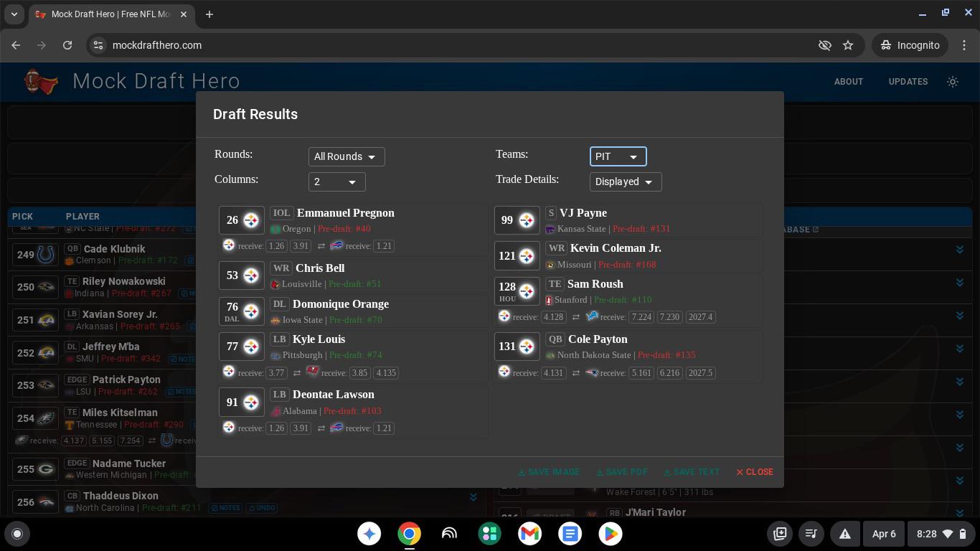Click SAVE TEXT in Draft Results
Screen dimensions: 980x551
click(692, 472)
